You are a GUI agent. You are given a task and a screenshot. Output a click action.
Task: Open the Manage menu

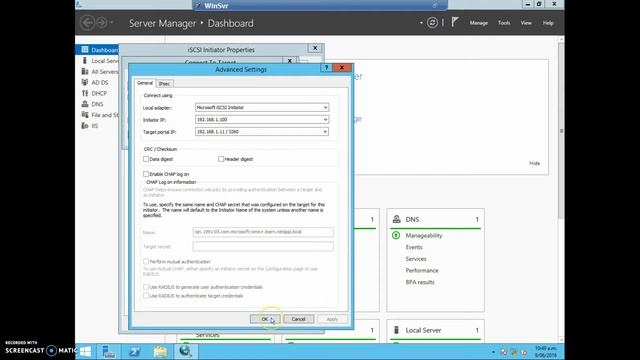[x=478, y=23]
